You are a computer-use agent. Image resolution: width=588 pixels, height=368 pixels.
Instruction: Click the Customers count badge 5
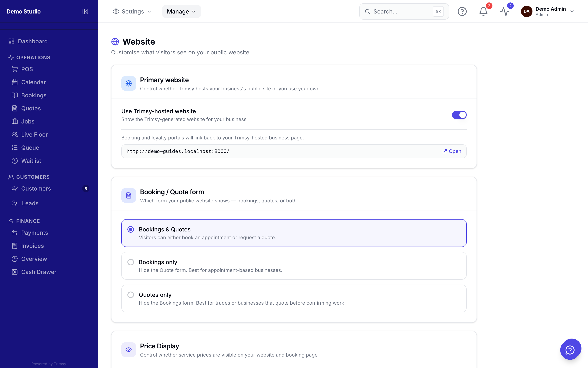[86, 189]
